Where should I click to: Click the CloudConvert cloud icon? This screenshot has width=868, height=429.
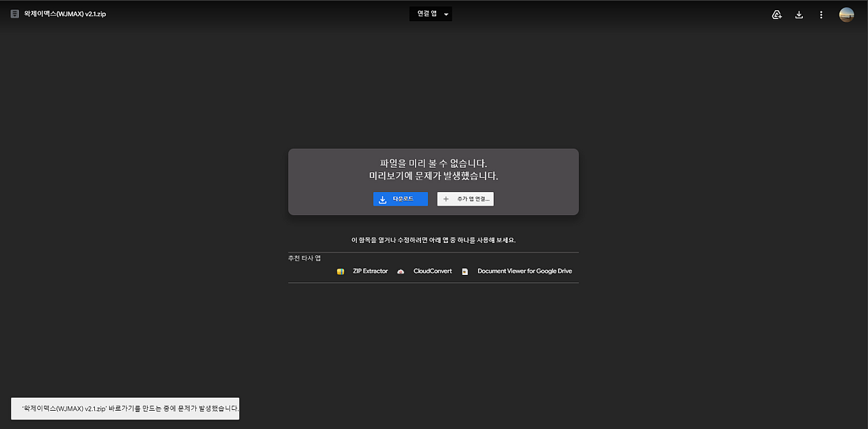tap(401, 272)
